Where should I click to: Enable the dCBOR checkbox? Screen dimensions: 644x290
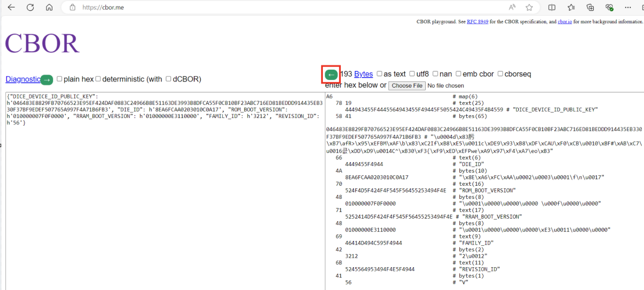point(168,79)
